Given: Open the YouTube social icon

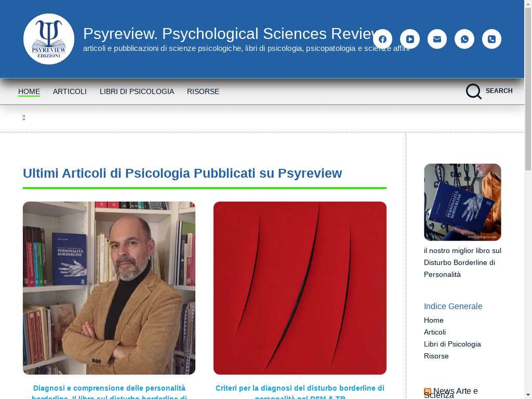Looking at the screenshot, I should [410, 39].
